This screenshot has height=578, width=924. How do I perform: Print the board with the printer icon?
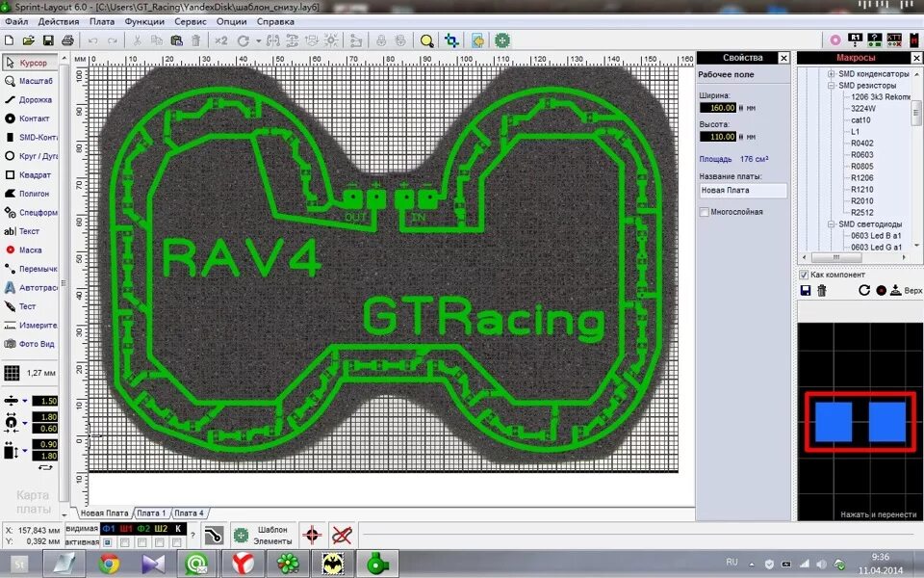tap(67, 40)
